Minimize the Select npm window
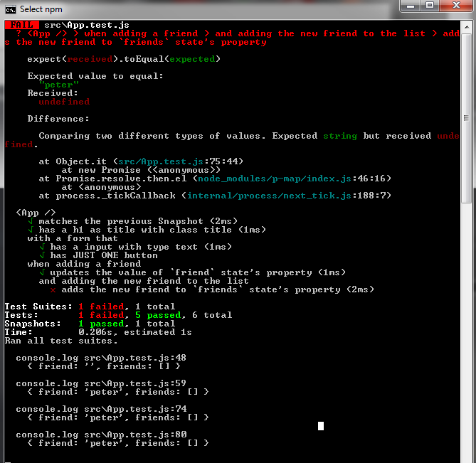The height and width of the screenshot is (463, 476). tap(410, 6)
